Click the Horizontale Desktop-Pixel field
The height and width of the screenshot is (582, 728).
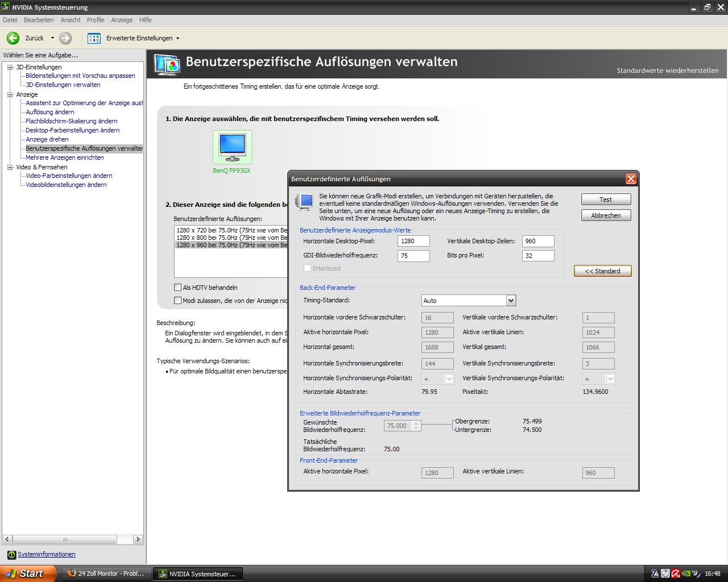(x=413, y=241)
